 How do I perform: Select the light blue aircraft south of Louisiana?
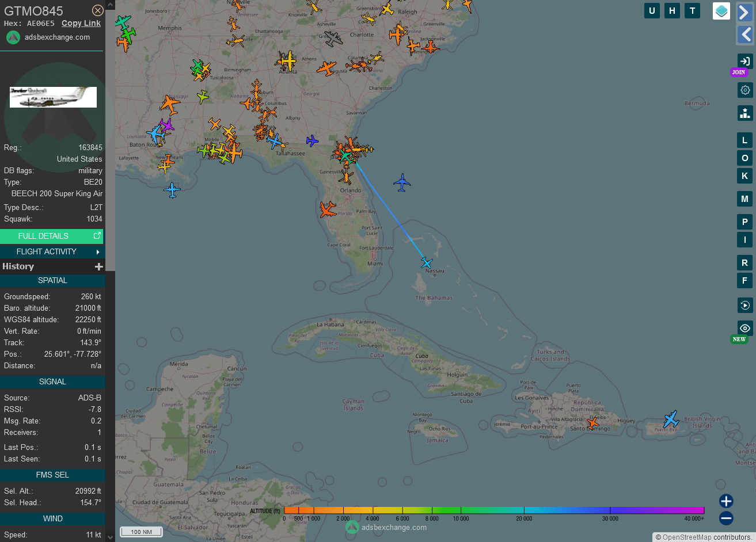pyautogui.click(x=172, y=190)
